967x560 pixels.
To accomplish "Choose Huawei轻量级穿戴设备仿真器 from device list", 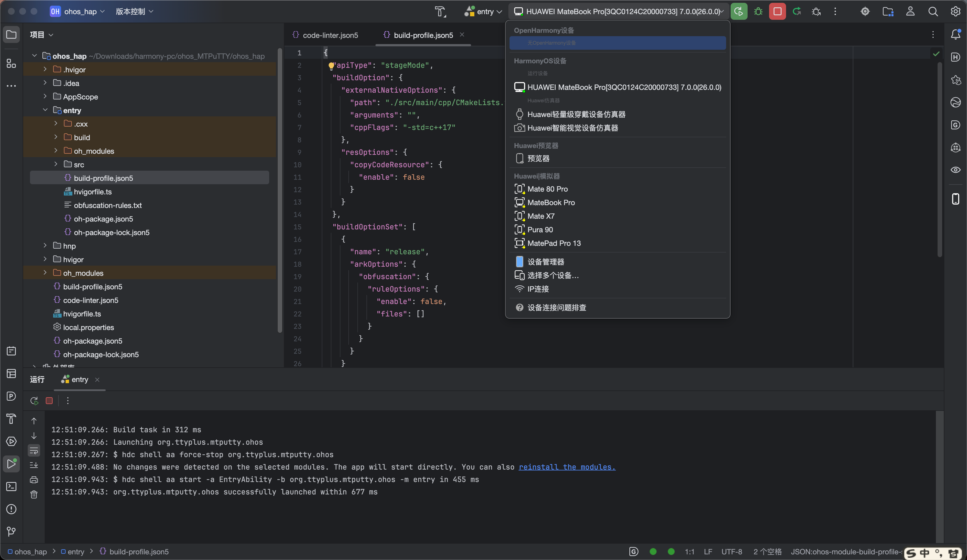I will point(618,114).
